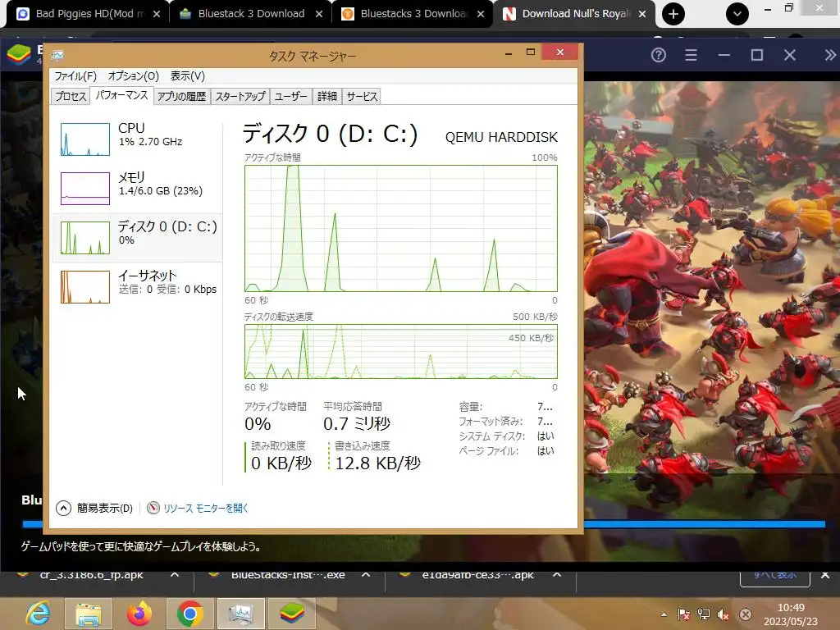Select the パフォーマンス tab
840x630 pixels.
pos(121,95)
